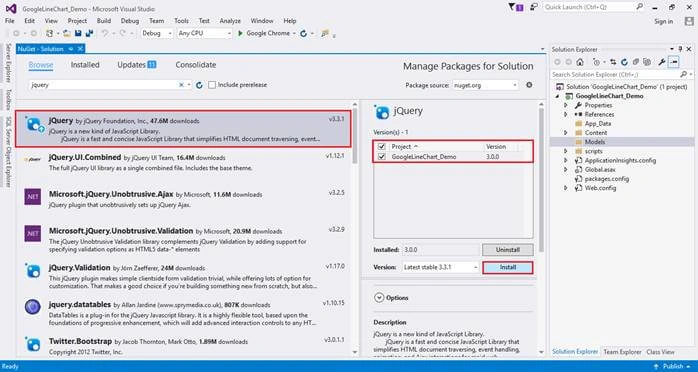Click the Undo arrow icon
Image resolution: width=698 pixels, height=372 pixels.
pyautogui.click(x=105, y=33)
